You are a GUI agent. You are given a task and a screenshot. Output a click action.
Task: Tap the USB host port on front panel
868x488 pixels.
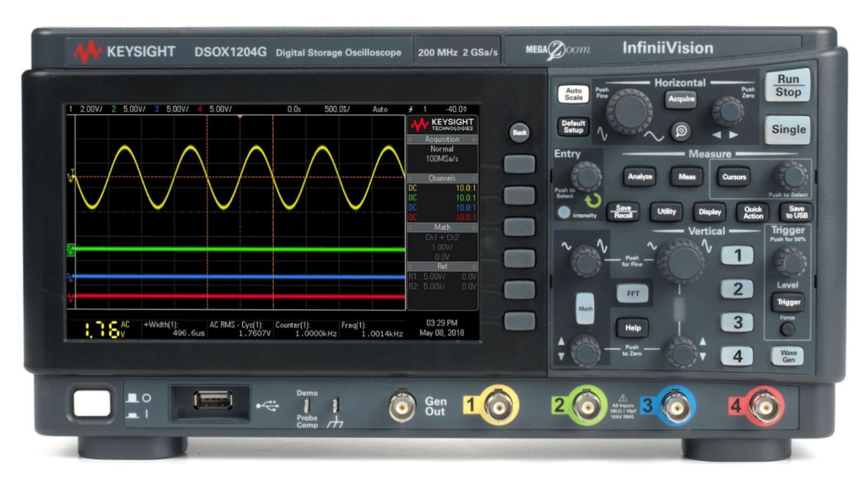tap(213, 401)
